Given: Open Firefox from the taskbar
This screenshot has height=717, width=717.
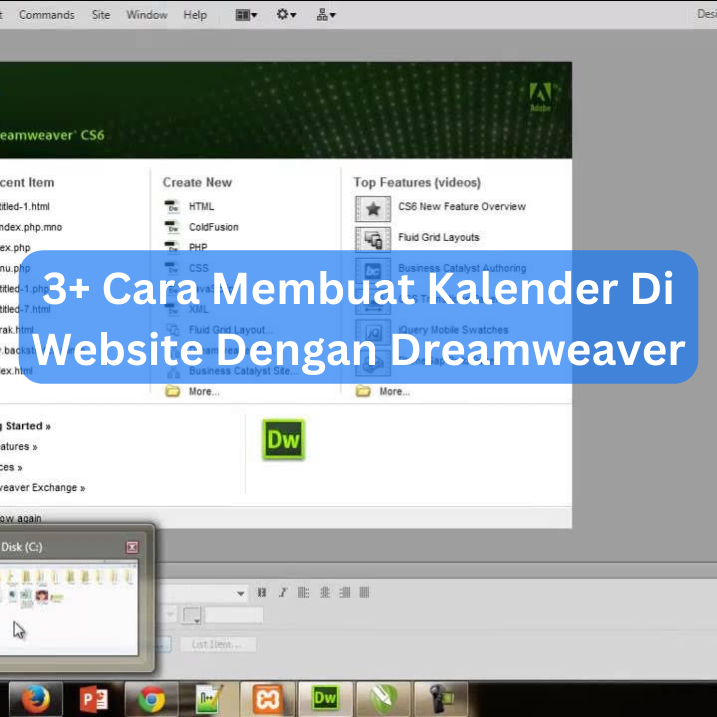Looking at the screenshot, I should point(36,699).
